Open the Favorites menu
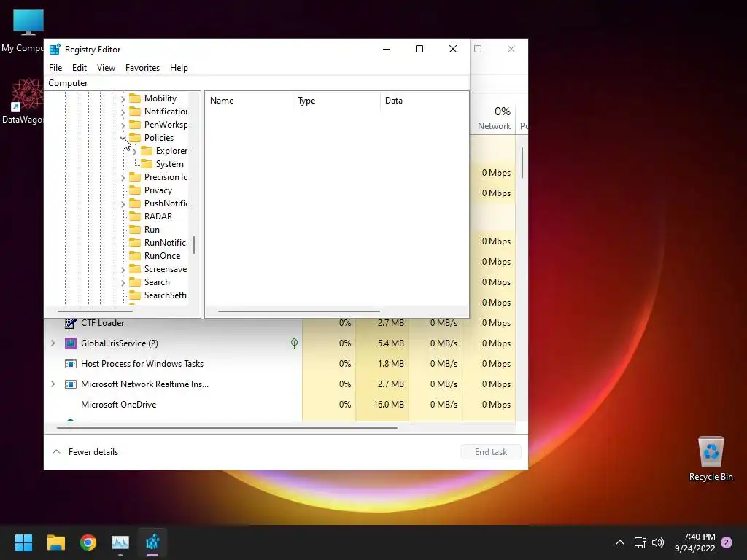 pos(142,68)
